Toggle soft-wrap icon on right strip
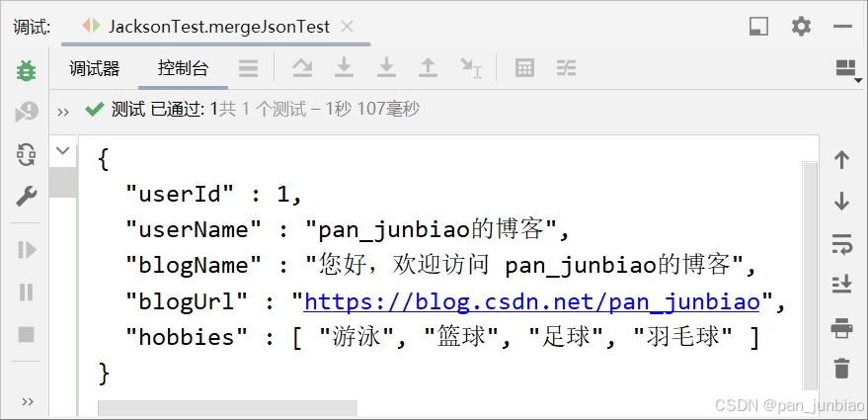 841,243
